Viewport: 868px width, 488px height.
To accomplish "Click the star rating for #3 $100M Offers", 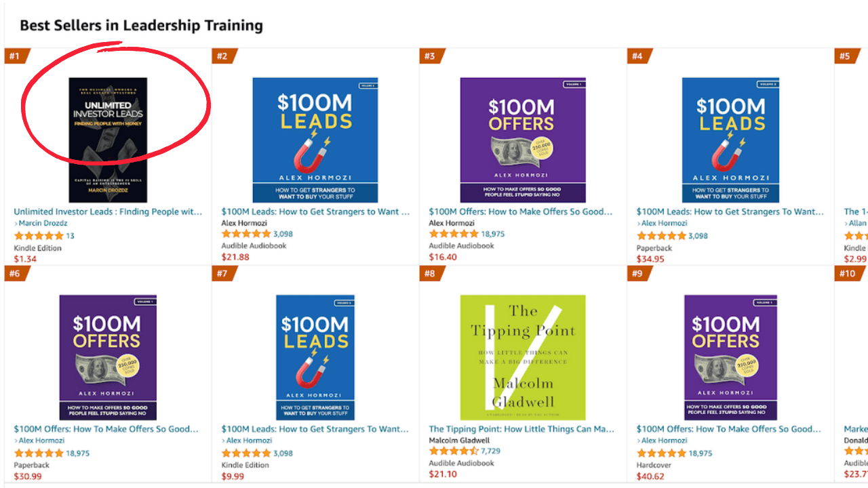I will pos(454,235).
